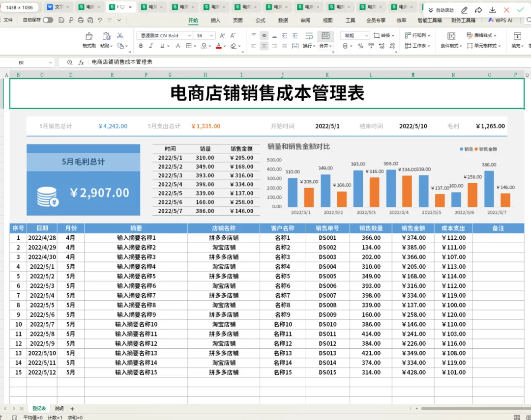The height and width of the screenshot is (420, 531).
Task: Click the Clear format eraser icon
Action: [x=234, y=46]
